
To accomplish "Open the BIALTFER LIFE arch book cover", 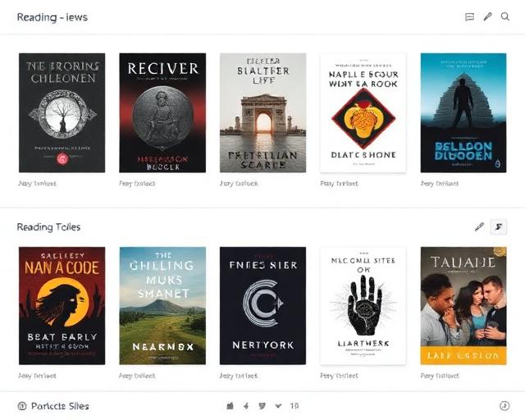I will (x=262, y=112).
